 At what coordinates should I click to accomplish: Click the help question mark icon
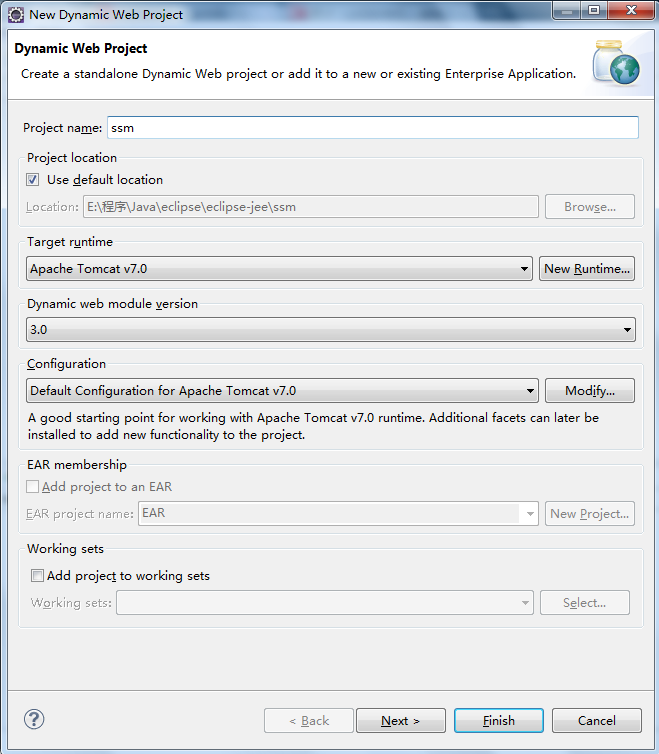tap(34, 719)
